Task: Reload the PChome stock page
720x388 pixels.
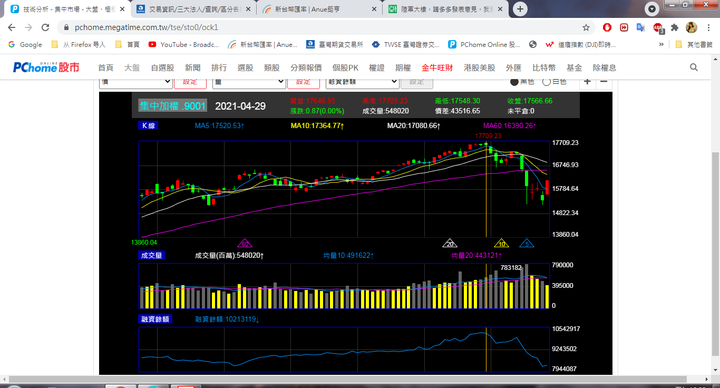Action: point(45,28)
